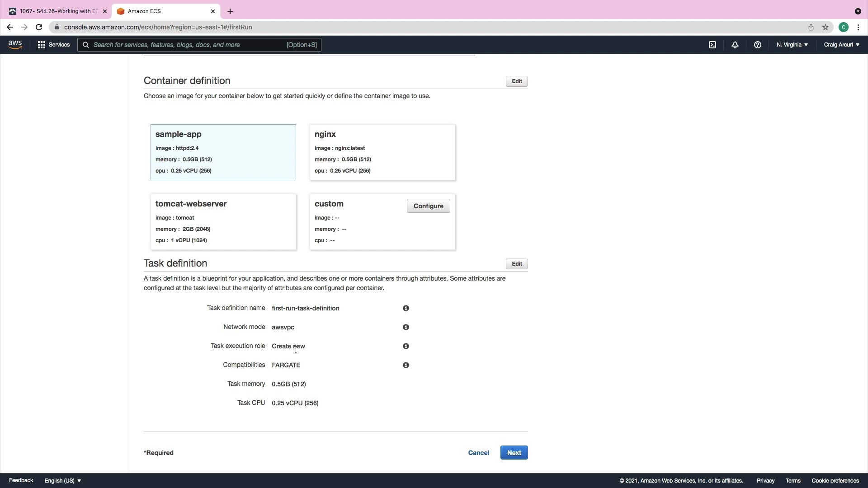Open the Services grid menu
The width and height of the screenshot is (868, 488).
(x=53, y=45)
